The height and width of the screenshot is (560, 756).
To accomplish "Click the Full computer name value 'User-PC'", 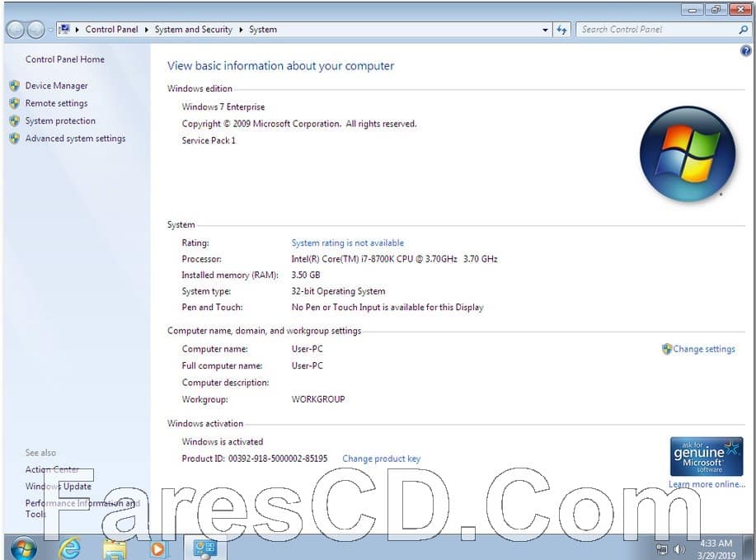I will click(x=308, y=366).
